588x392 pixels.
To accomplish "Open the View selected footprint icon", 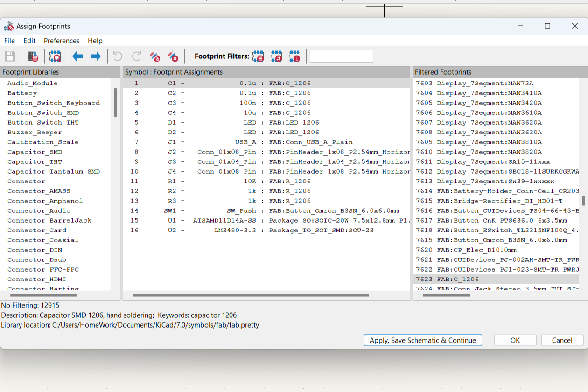I will [55, 56].
